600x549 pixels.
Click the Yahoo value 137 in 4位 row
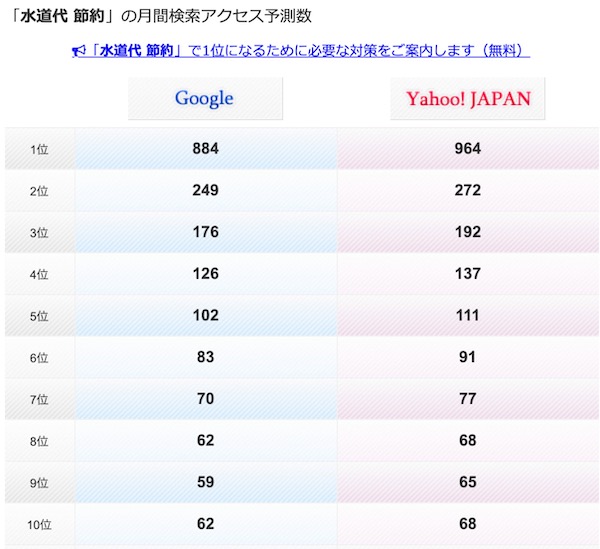point(468,274)
